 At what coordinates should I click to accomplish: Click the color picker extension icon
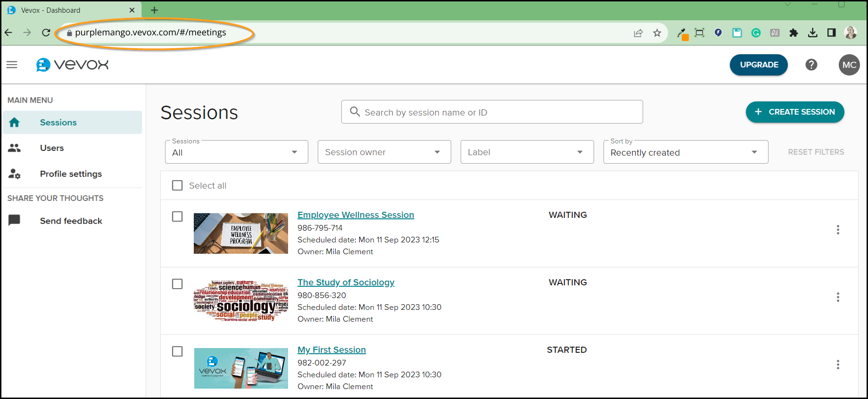click(682, 33)
